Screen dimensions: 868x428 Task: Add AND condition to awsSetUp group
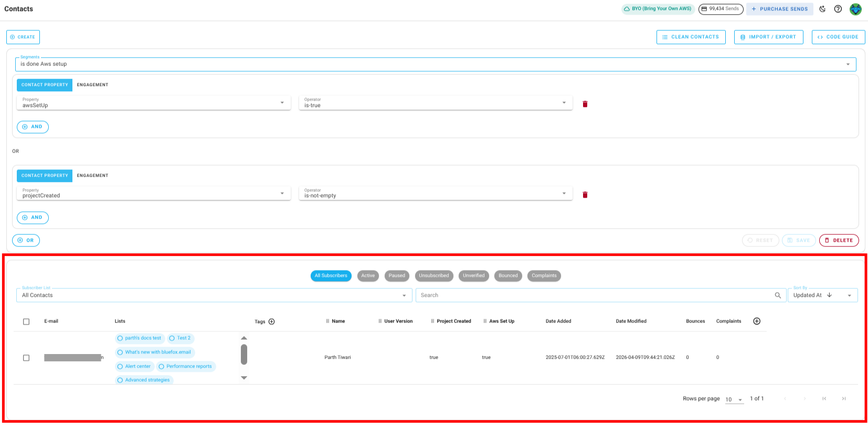pyautogui.click(x=33, y=127)
